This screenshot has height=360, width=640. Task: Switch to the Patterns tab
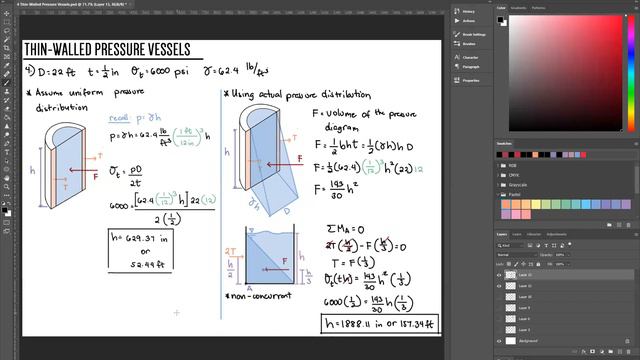click(x=538, y=8)
